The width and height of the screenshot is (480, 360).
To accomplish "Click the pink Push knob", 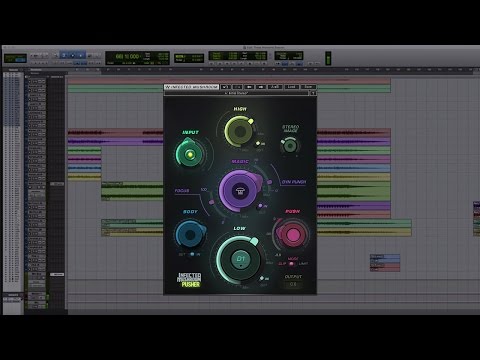I will pyautogui.click(x=291, y=234).
